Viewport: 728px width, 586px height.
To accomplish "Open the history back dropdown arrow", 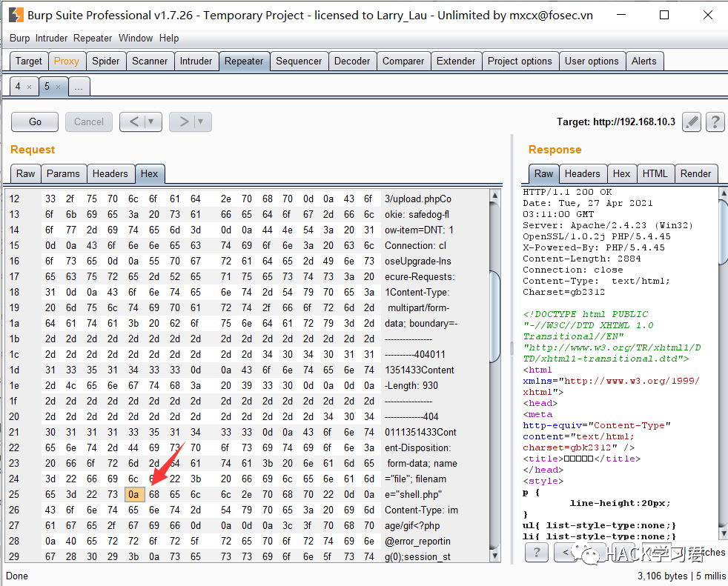I will 150,122.
